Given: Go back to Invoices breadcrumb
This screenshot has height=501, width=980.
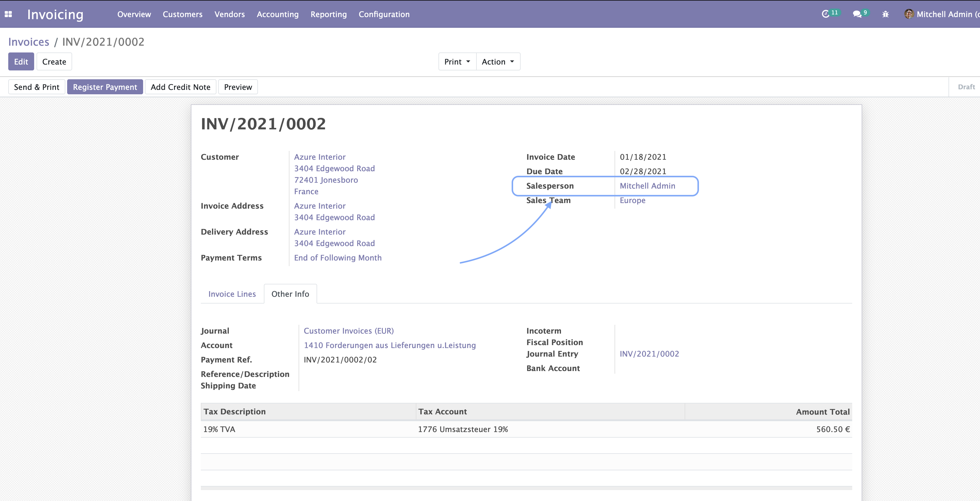Looking at the screenshot, I should [x=29, y=42].
